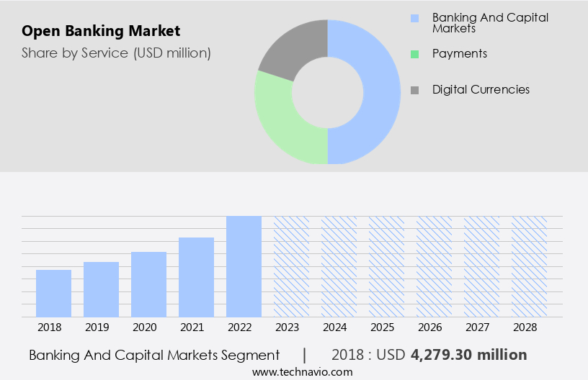Click the 2023 axis label
This screenshot has height=380, width=588.
(x=288, y=327)
